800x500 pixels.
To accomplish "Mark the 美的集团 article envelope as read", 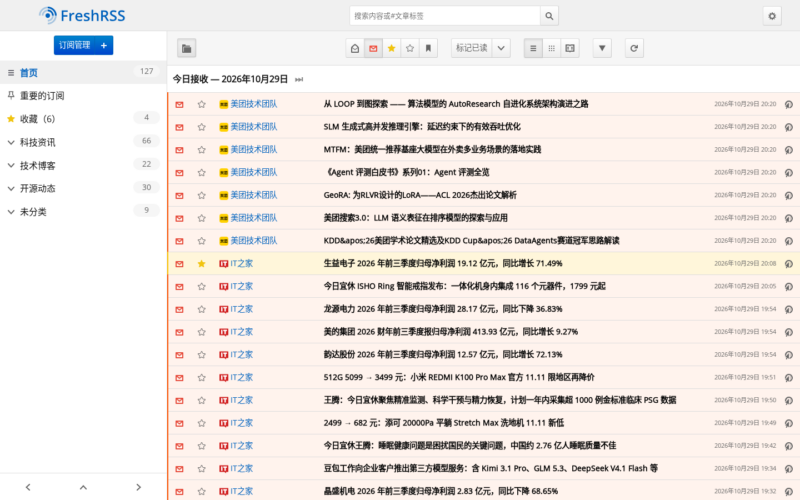I will 180,332.
